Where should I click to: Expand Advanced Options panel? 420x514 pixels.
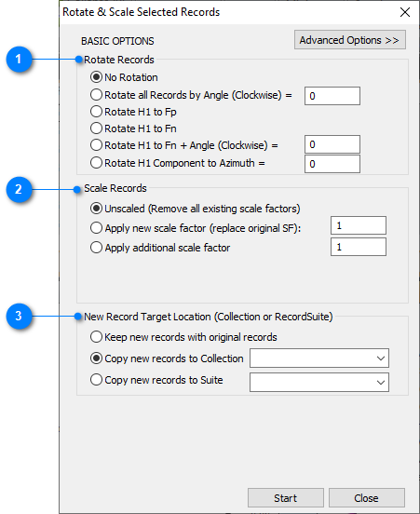click(350, 40)
